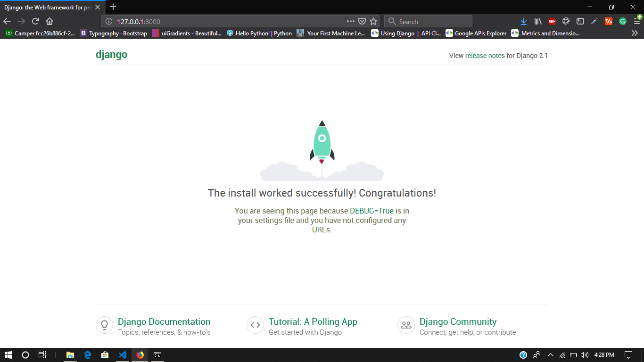644x362 pixels.
Task: Open Metrics and Dimensions bookmark
Action: click(x=545, y=33)
